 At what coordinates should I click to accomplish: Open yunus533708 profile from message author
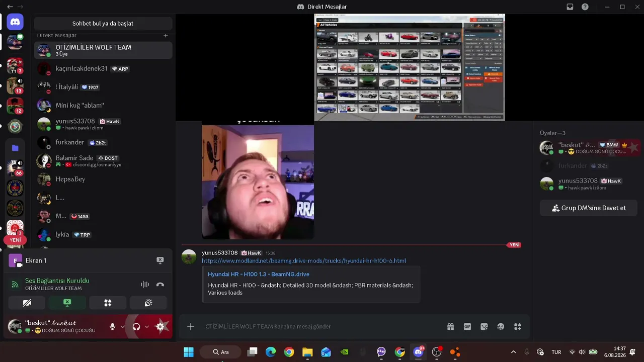[220, 253]
